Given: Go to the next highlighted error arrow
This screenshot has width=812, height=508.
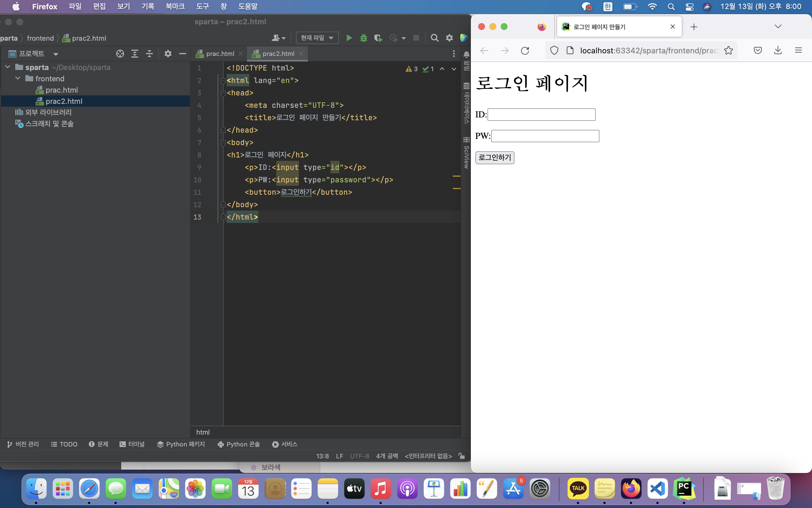Looking at the screenshot, I should pos(454,69).
